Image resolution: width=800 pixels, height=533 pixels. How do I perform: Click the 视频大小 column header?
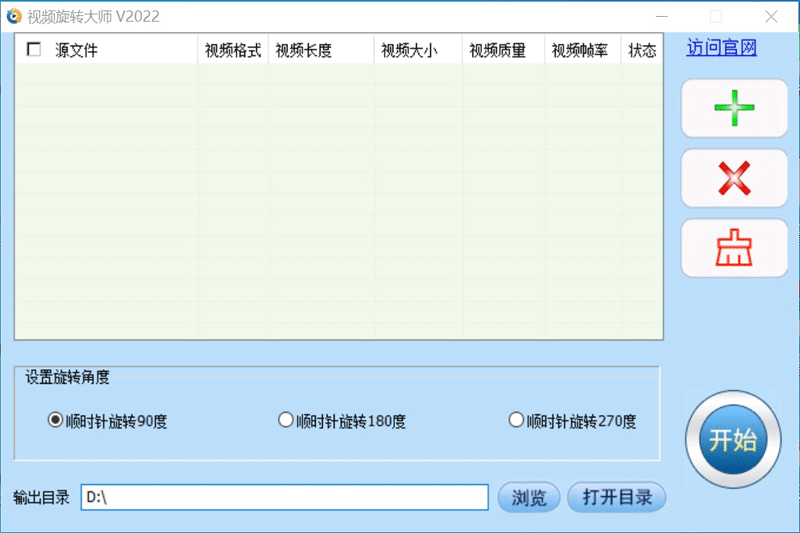click(409, 50)
